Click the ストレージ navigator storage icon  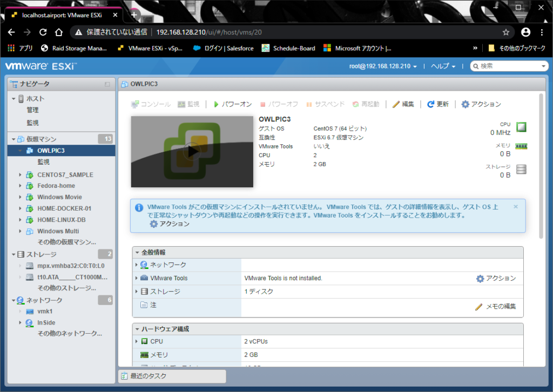(21, 254)
